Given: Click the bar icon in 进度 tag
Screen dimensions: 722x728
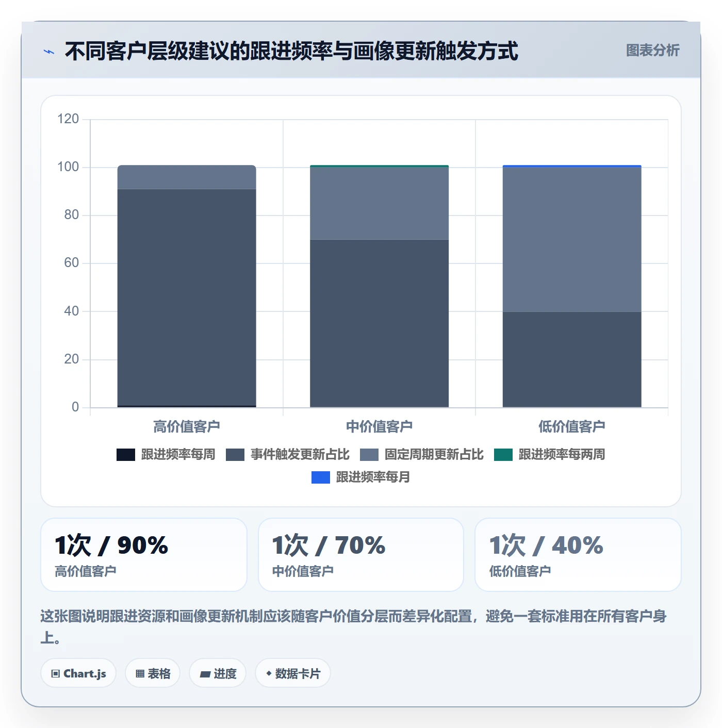Looking at the screenshot, I should click(x=205, y=674).
